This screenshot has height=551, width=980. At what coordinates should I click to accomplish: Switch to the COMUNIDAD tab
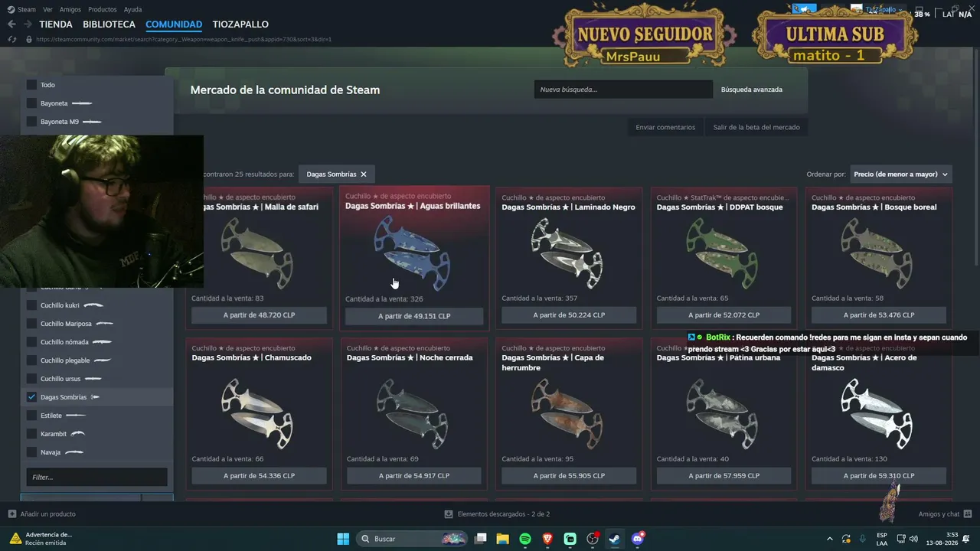coord(174,24)
